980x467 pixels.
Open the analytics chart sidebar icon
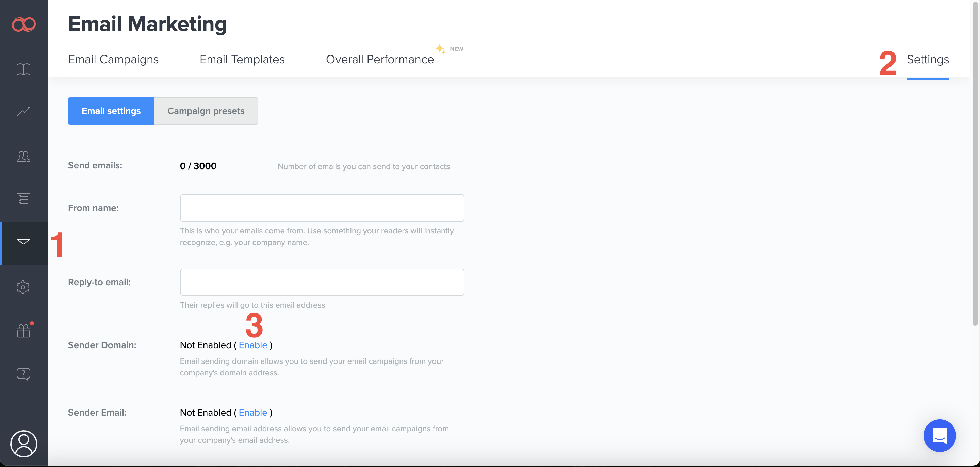click(x=23, y=113)
